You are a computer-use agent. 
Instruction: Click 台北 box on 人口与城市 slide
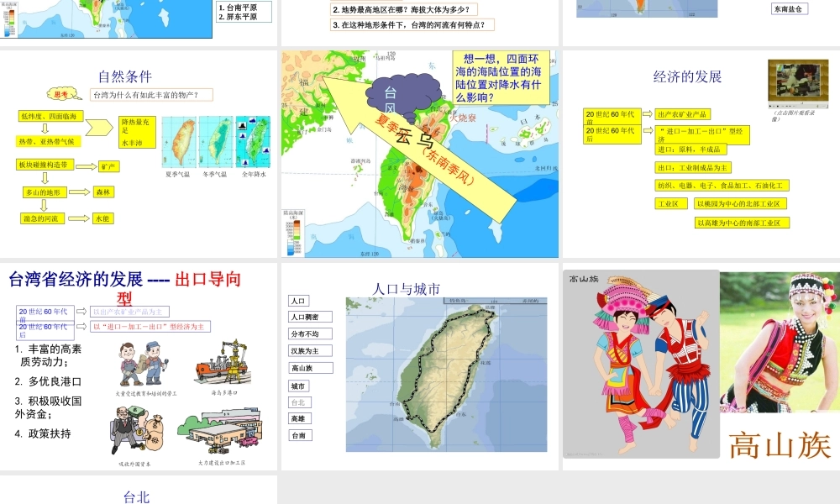(x=300, y=402)
